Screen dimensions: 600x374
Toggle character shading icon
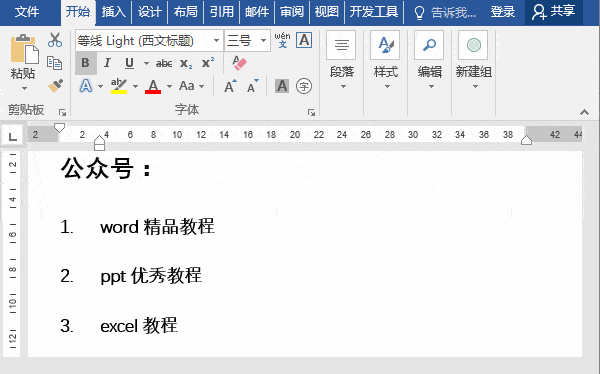[282, 86]
